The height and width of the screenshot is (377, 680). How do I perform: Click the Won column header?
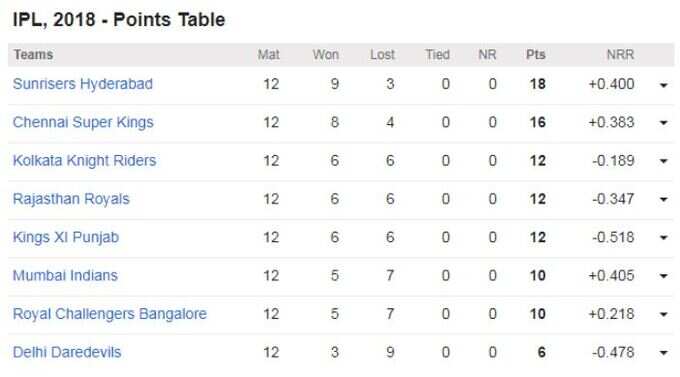click(326, 55)
